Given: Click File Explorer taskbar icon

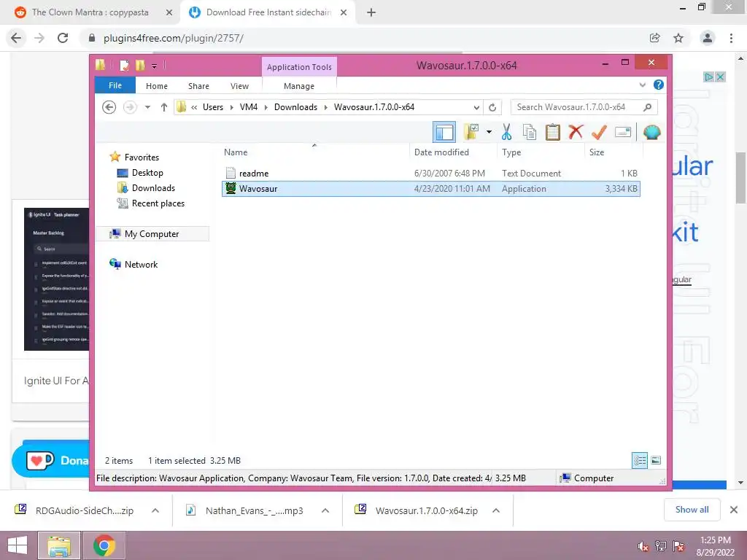Looking at the screenshot, I should click(x=59, y=545).
